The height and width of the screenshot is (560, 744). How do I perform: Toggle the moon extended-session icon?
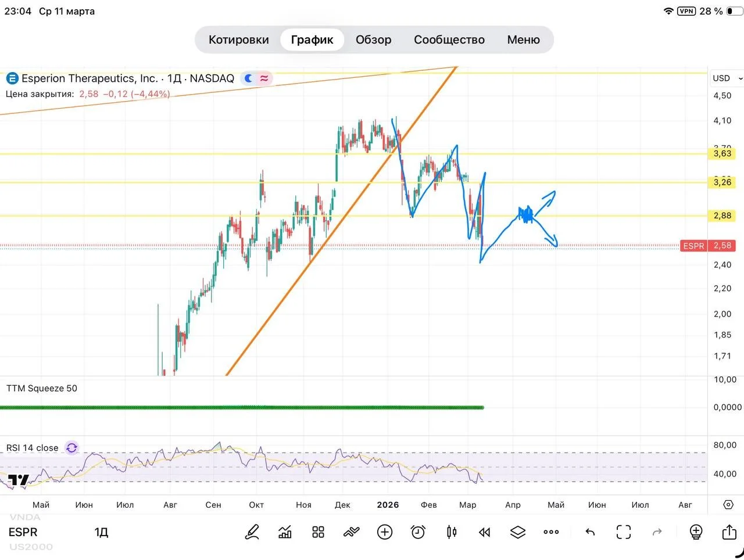point(249,78)
